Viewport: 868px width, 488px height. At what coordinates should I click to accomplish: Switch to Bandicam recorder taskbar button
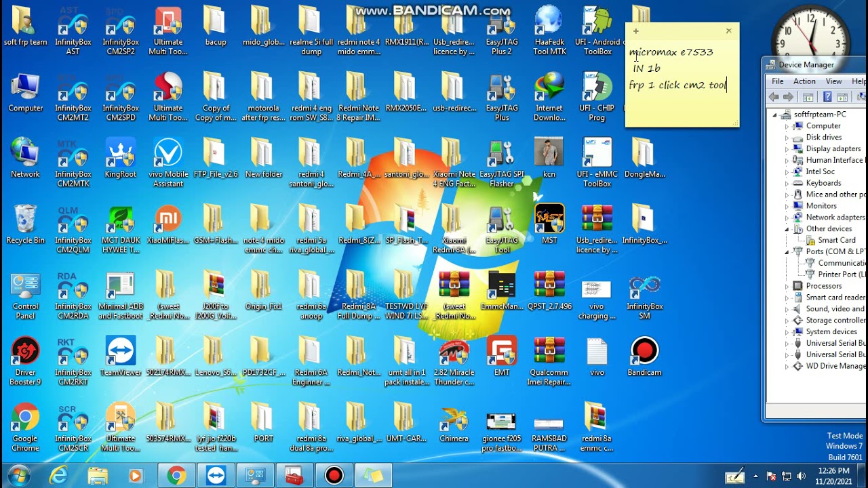tap(334, 476)
